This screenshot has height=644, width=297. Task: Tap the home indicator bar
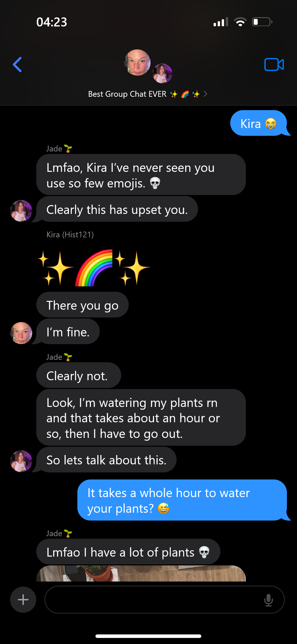point(148,636)
